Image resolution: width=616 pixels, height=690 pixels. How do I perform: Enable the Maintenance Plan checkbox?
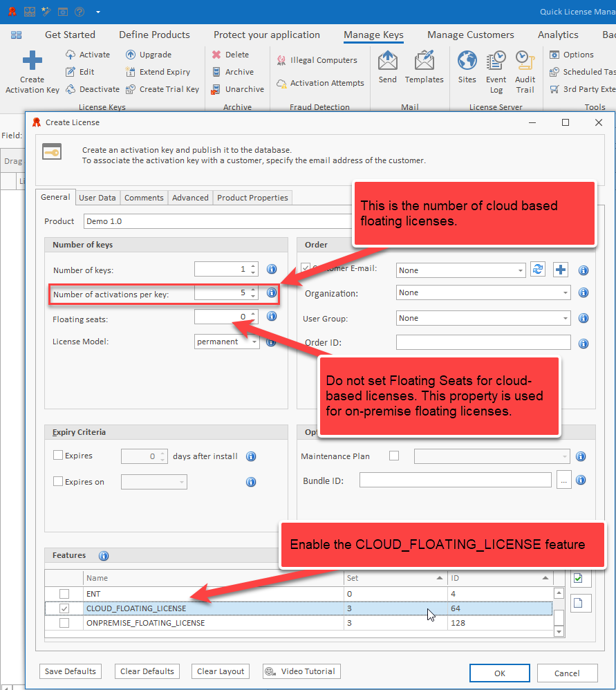coord(394,456)
